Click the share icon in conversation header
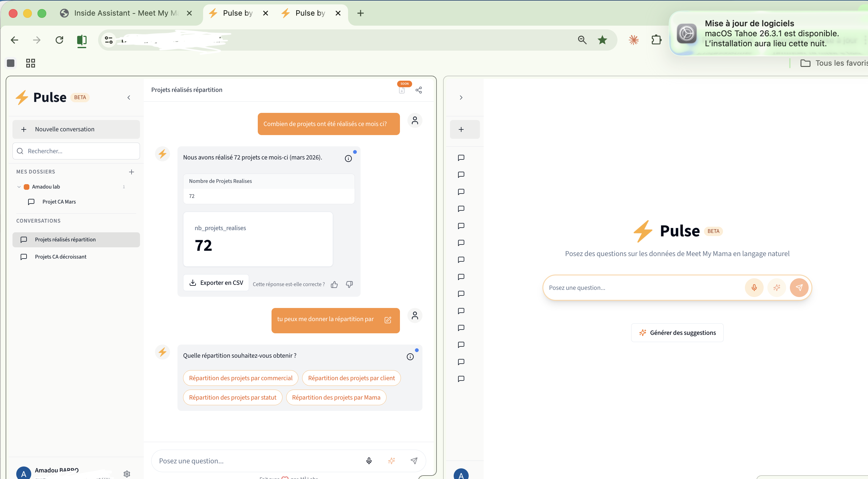Screen dimensions: 868x479 [x=418, y=90]
